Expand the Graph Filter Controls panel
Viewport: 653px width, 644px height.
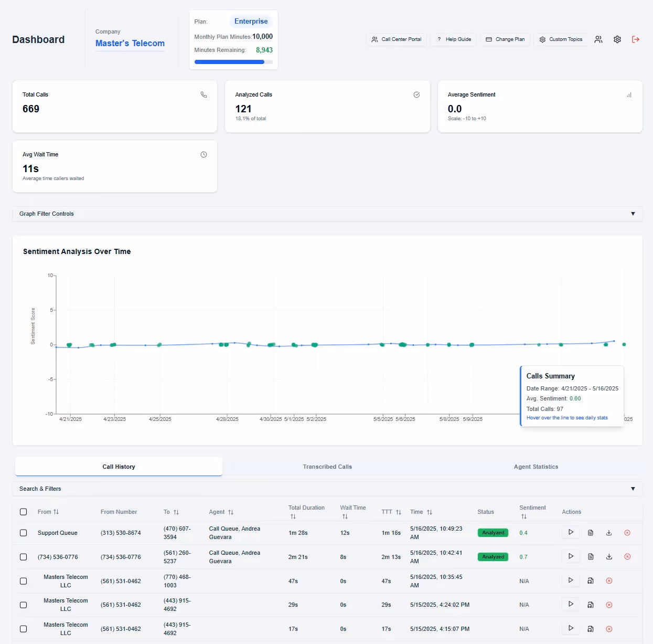tap(327, 214)
